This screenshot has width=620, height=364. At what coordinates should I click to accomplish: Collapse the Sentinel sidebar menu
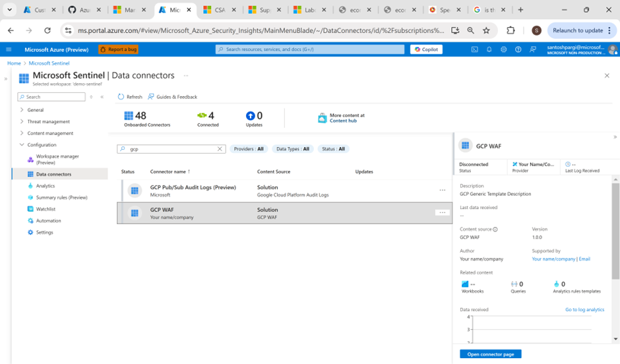click(x=102, y=97)
